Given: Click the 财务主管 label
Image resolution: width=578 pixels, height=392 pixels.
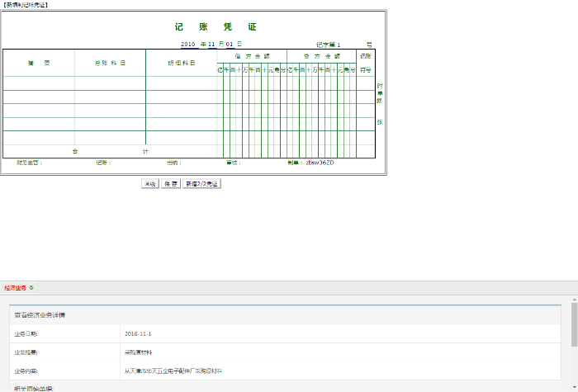Looking at the screenshot, I should pos(29,163).
